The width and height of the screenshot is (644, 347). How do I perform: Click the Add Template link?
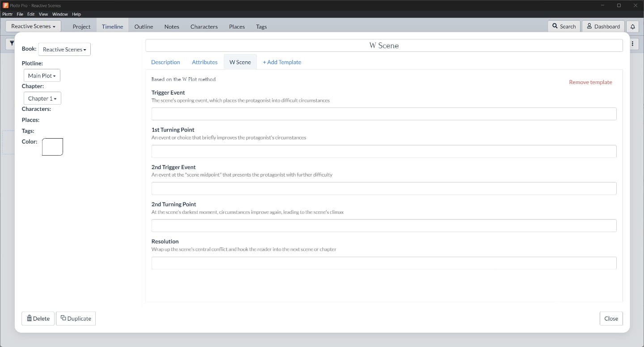[282, 62]
